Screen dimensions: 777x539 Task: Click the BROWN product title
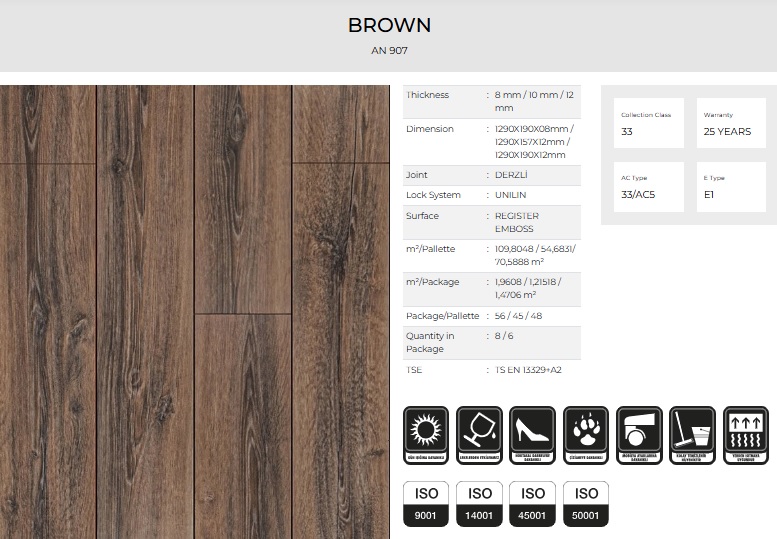[x=389, y=25]
